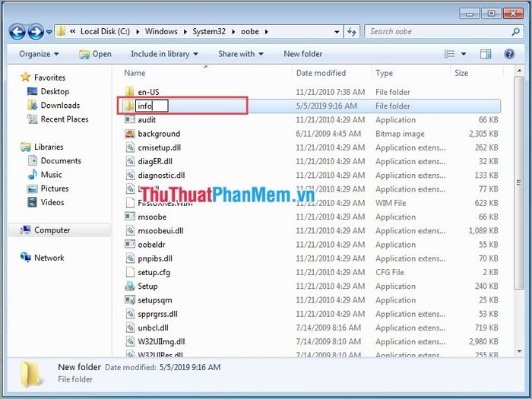Viewport: 532px width, 399px height.
Task: Sort by Name column header
Action: point(135,73)
